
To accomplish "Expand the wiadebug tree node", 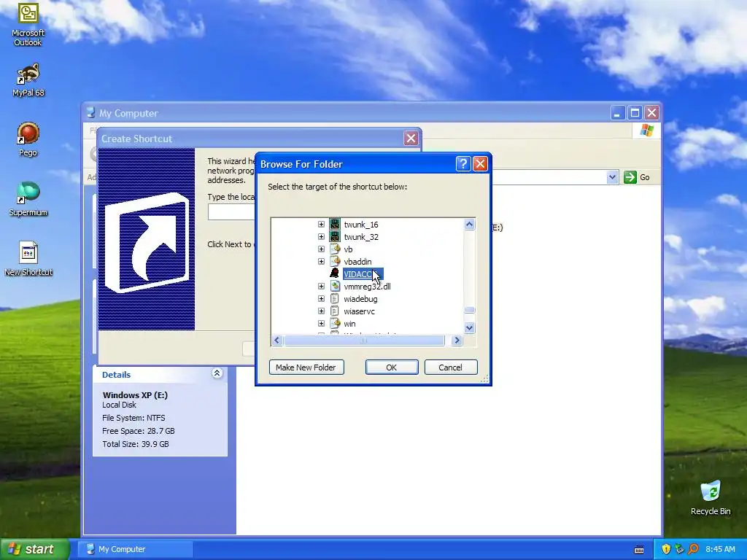I will coord(321,298).
